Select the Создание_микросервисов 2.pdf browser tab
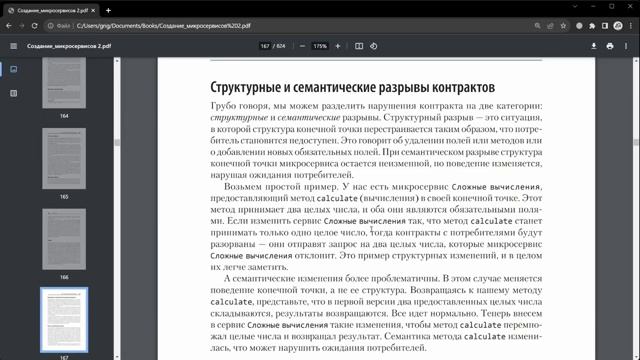640x360 pixels. click(51, 11)
